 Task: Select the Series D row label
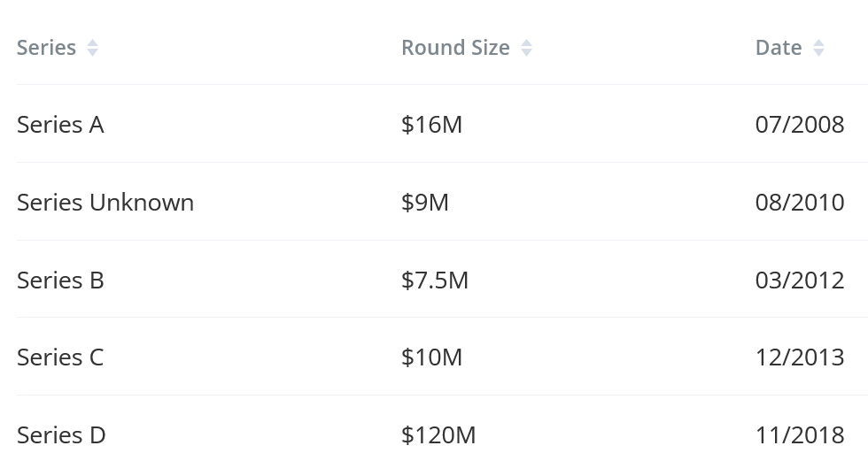61,435
